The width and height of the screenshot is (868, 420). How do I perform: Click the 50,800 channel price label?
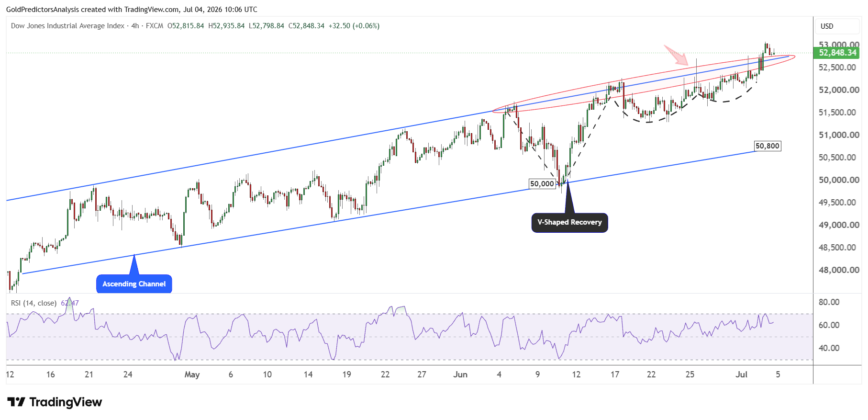(x=768, y=146)
